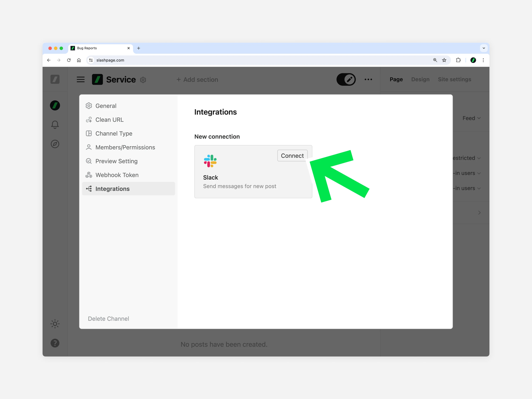This screenshot has width=532, height=399.
Task: Go back in browser
Action: pos(49,60)
